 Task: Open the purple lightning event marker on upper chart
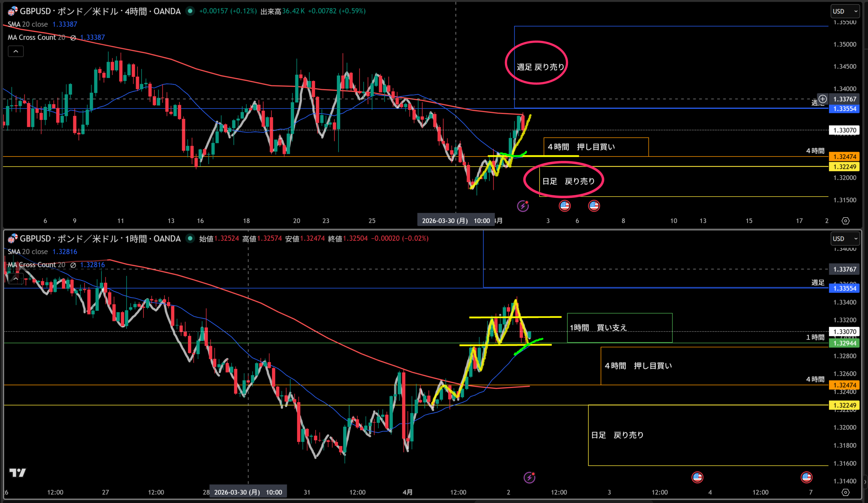tap(523, 206)
